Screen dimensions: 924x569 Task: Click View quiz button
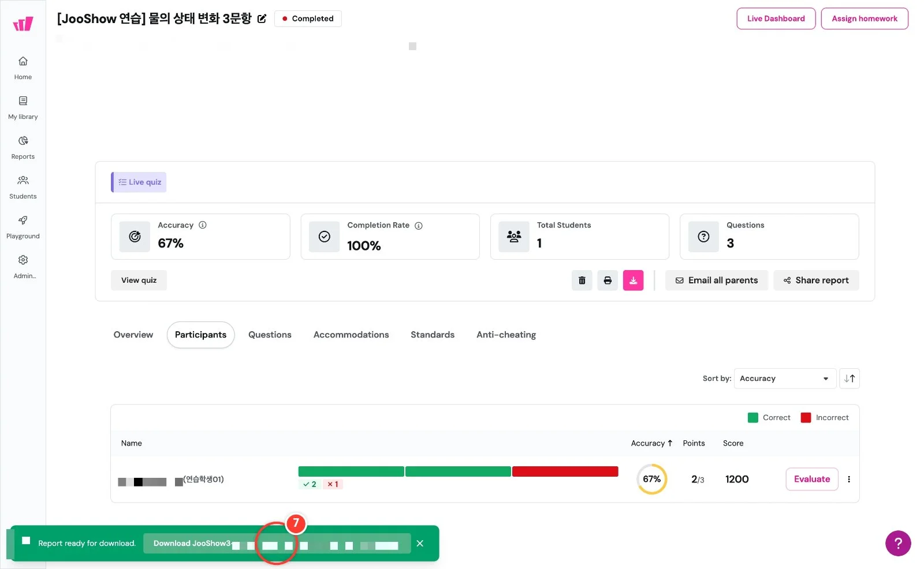tap(139, 280)
